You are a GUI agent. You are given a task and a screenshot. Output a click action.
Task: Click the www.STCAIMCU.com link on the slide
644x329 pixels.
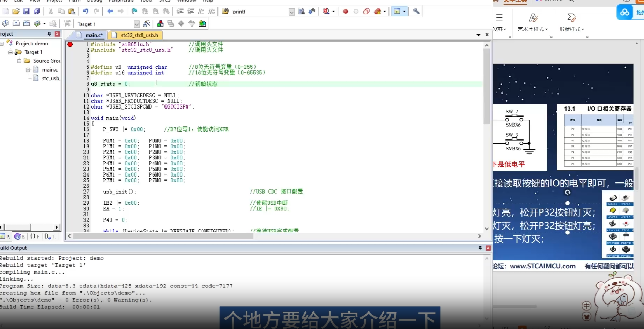[542, 266]
